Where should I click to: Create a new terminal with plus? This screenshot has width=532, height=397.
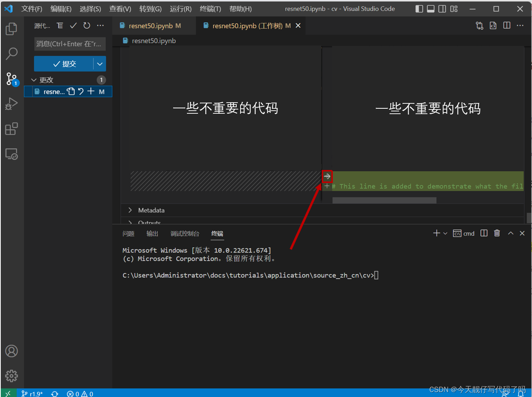(x=437, y=233)
